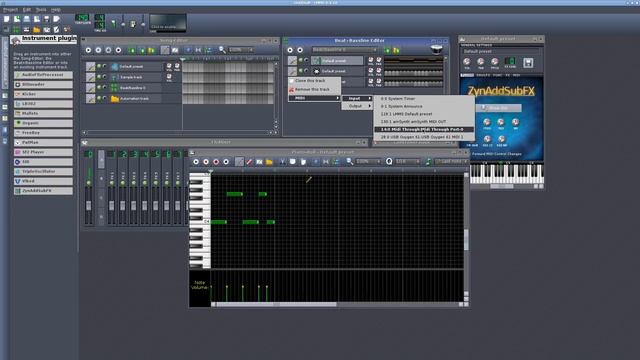Start playback in Piano Roll
The image size is (640, 360).
196,162
